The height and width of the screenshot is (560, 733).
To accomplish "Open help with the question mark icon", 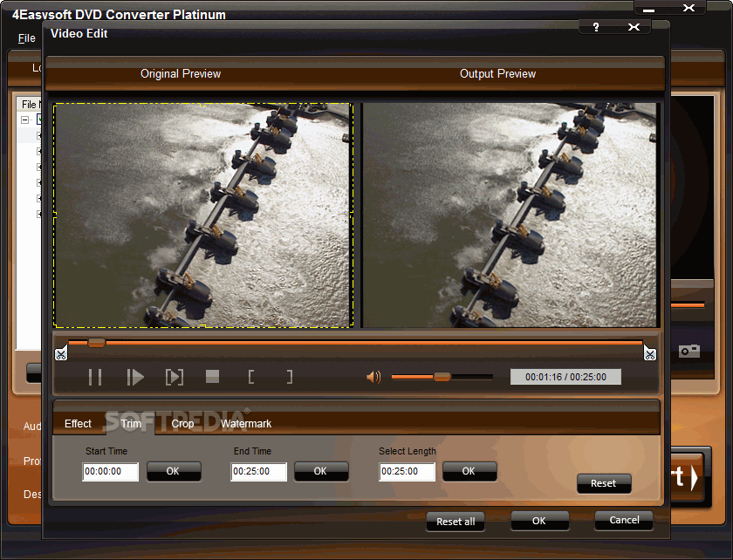I will pyautogui.click(x=595, y=27).
